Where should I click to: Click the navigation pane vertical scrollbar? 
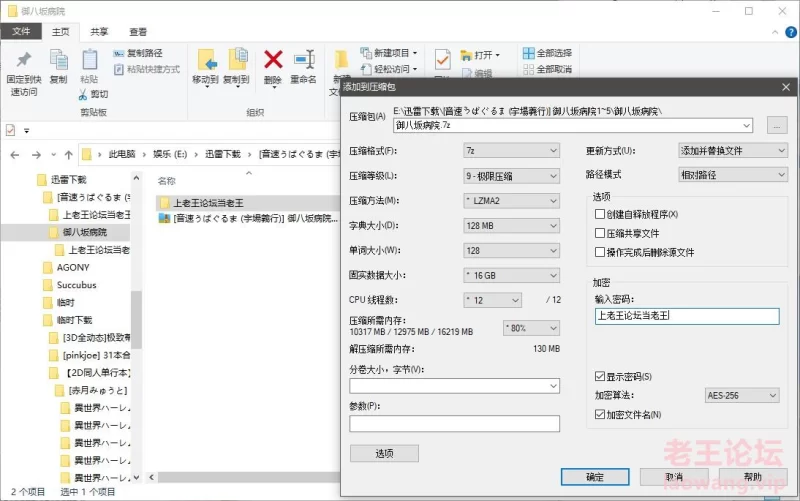(136, 319)
